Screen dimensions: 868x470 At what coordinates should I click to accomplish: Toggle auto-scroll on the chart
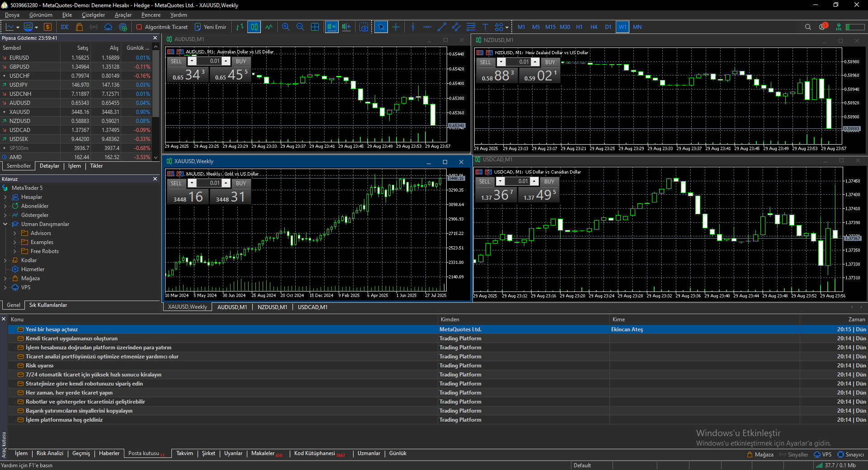[x=331, y=27]
